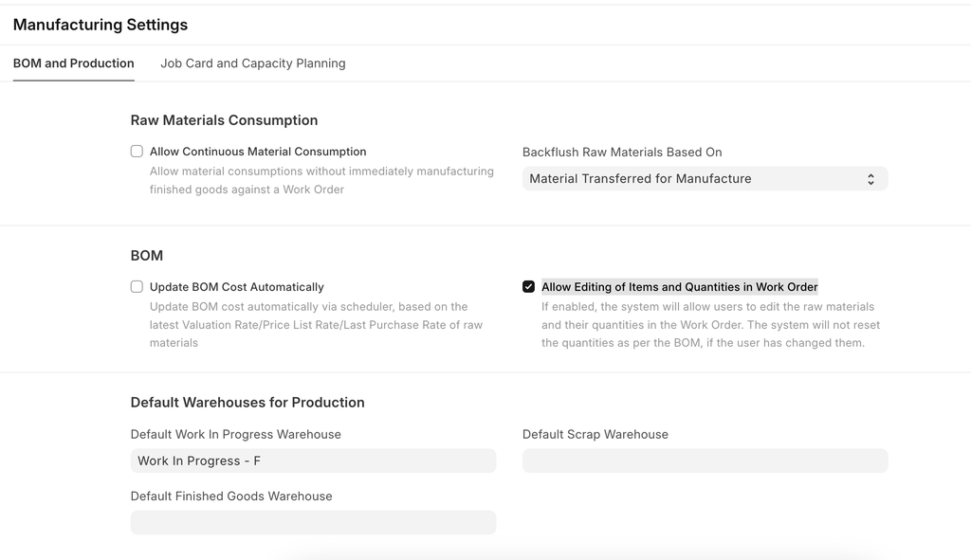The width and height of the screenshot is (971, 560).
Task: Collapse the BOM section heading
Action: pyautogui.click(x=147, y=256)
